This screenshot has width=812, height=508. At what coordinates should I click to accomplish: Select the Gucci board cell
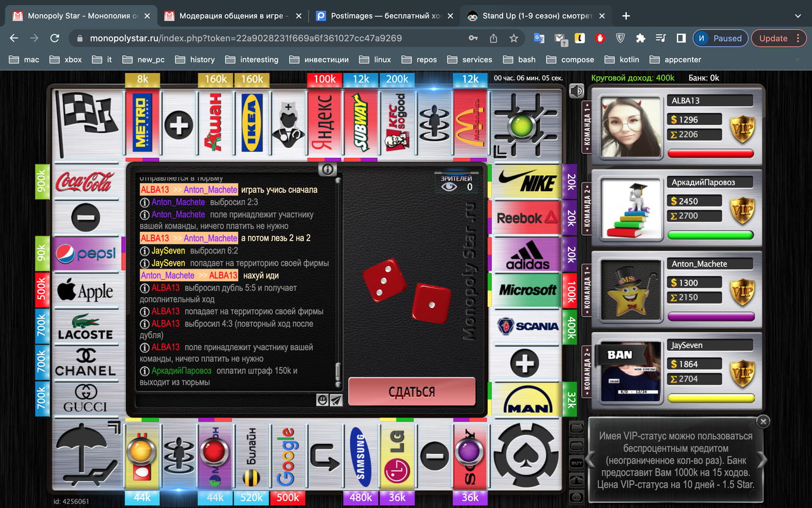coord(85,399)
